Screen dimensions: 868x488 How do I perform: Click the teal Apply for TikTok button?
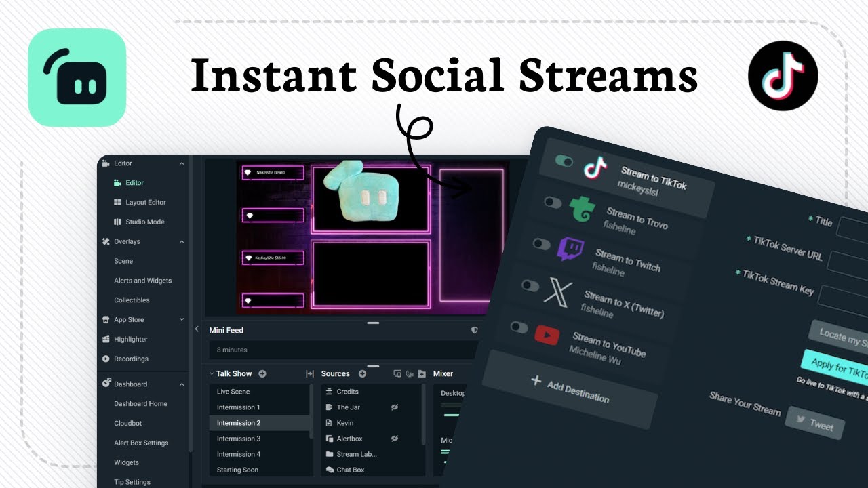pos(835,367)
